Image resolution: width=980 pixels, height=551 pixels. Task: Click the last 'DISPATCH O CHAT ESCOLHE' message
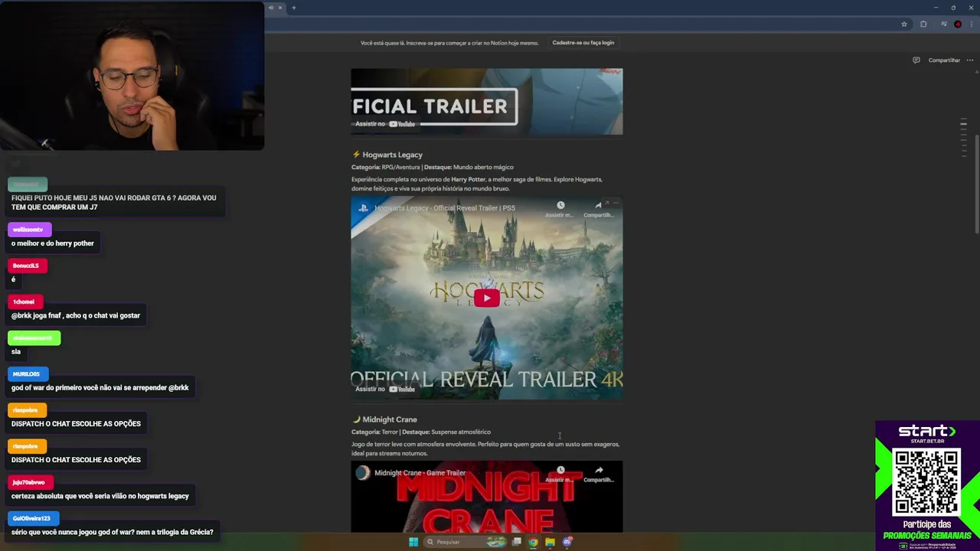coord(76,460)
